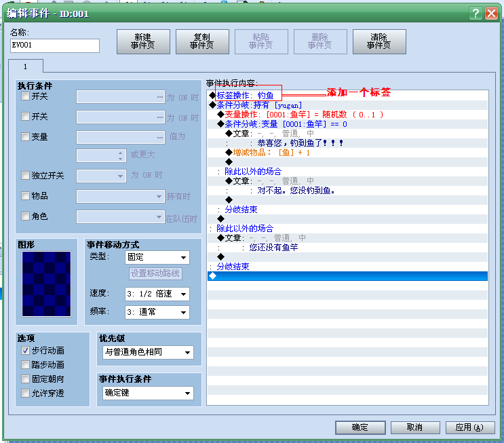Open the 事件执行条件 dropdown 确定键

148,393
